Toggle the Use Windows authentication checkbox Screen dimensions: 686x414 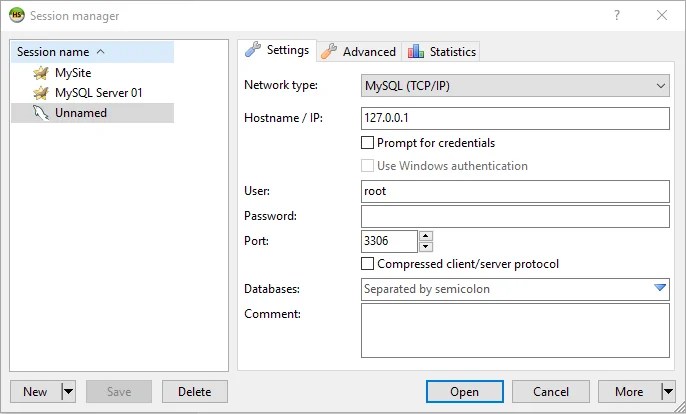(368, 166)
